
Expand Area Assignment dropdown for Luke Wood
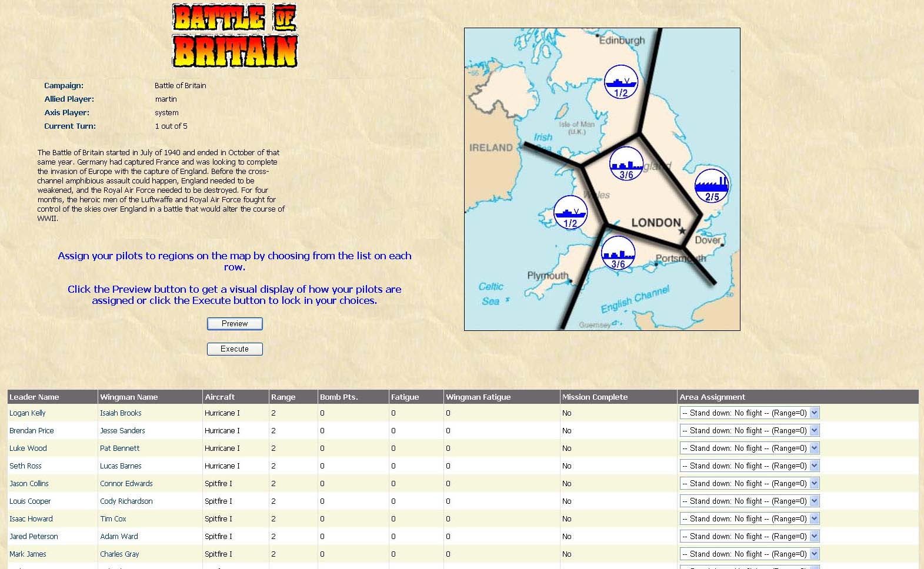click(x=749, y=448)
